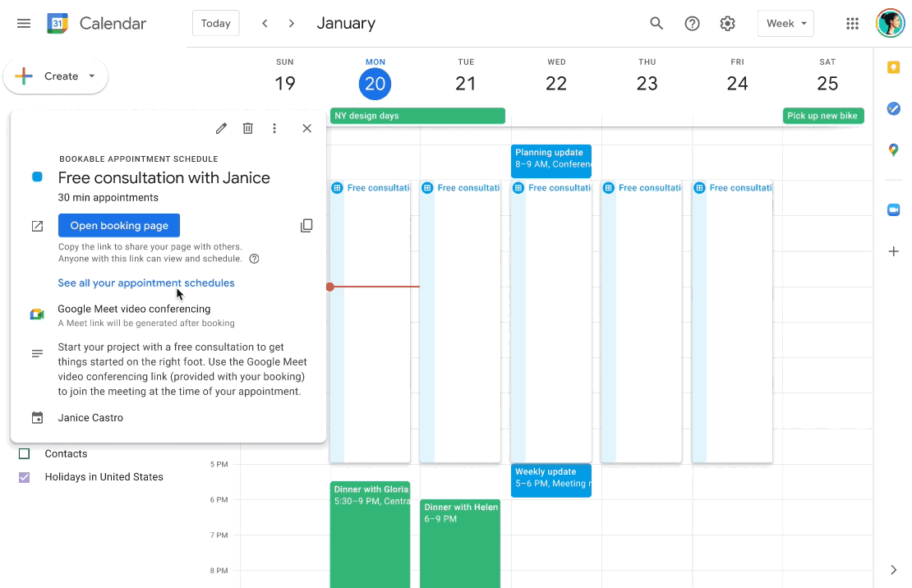Open Google Maps from side panel
Screen dimensions: 912x588
point(894,149)
